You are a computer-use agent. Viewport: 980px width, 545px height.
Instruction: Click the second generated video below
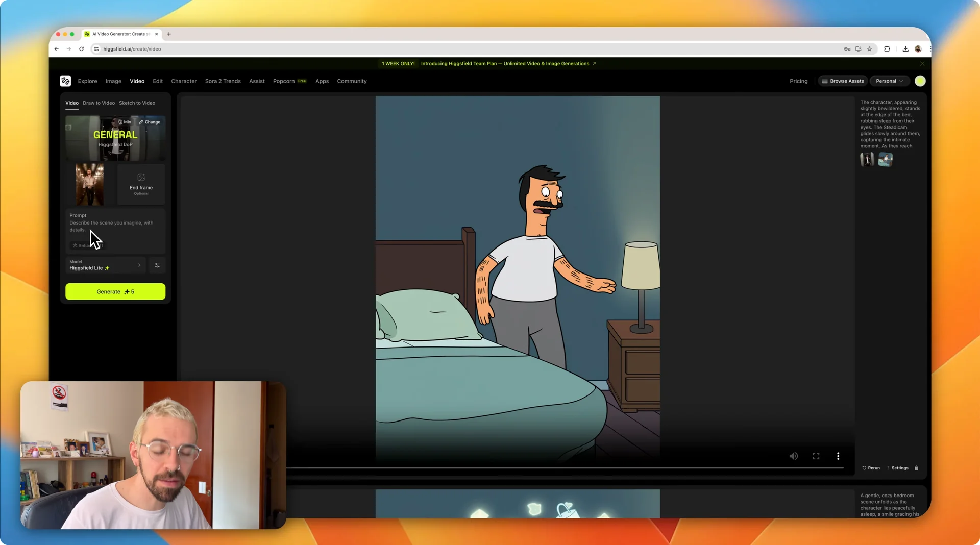click(518, 504)
